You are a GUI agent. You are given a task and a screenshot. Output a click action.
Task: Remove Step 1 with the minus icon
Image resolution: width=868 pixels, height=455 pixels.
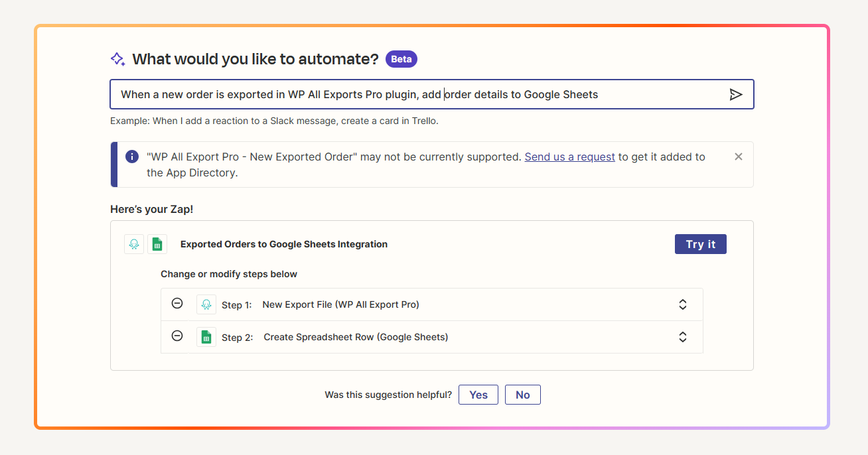(x=177, y=304)
